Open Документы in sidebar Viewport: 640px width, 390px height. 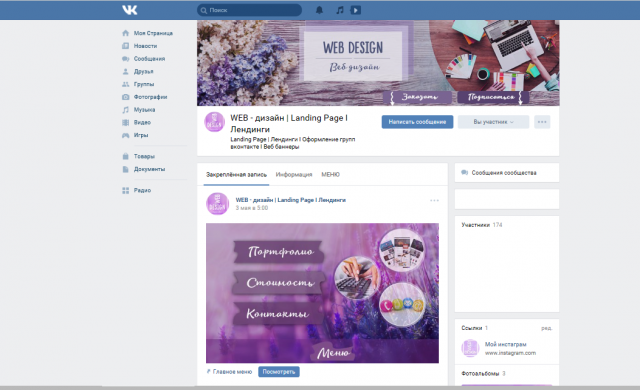149,169
